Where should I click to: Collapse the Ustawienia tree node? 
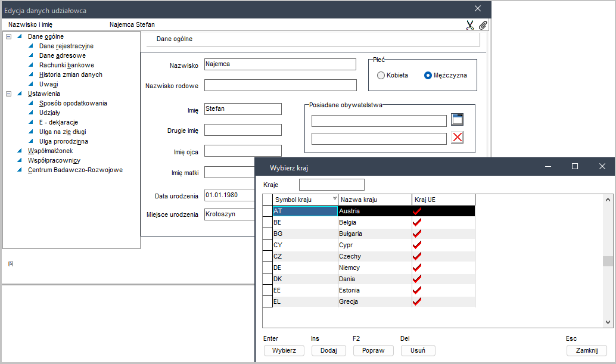click(x=9, y=94)
